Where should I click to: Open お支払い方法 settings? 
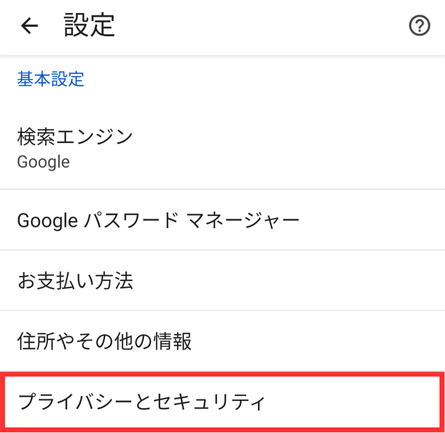click(222, 280)
